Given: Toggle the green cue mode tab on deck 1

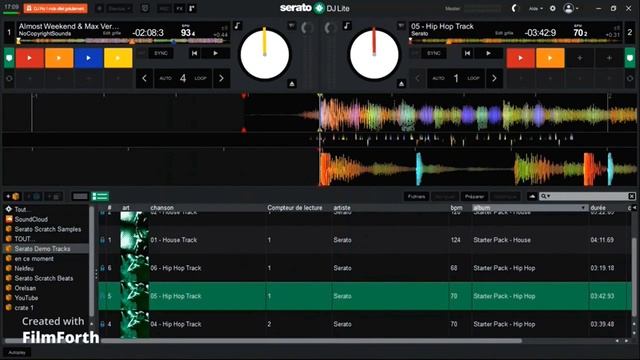Looking at the screenshot, I should [x=9, y=58].
